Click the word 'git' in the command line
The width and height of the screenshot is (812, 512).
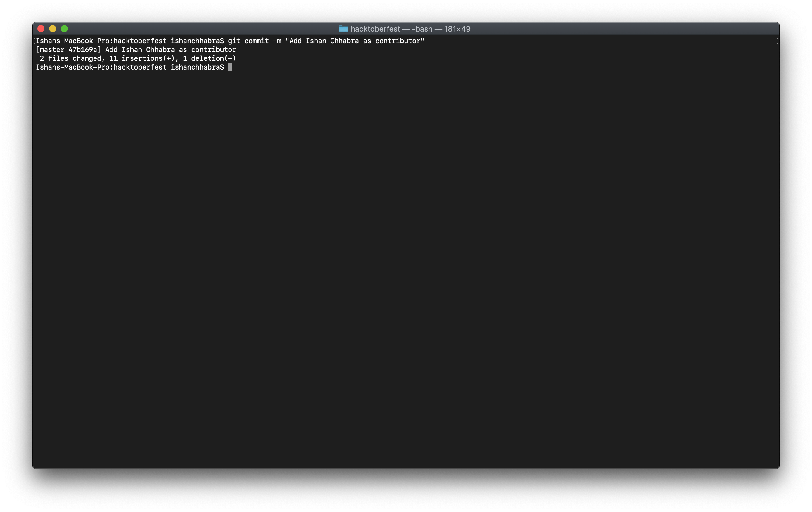click(x=234, y=41)
